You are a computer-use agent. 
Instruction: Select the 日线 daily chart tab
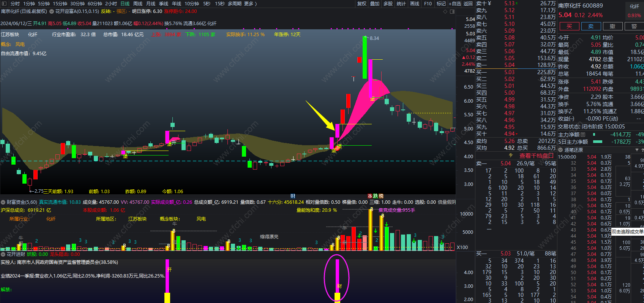coord(125,3)
